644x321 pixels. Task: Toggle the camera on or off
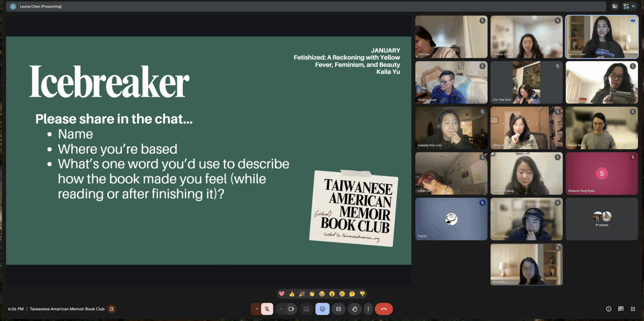[x=291, y=309]
